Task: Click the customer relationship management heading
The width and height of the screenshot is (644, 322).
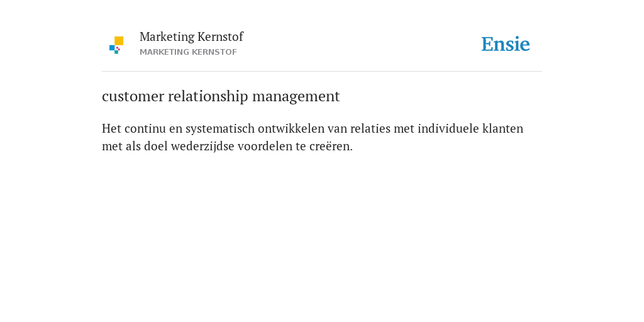Action: 221,96
